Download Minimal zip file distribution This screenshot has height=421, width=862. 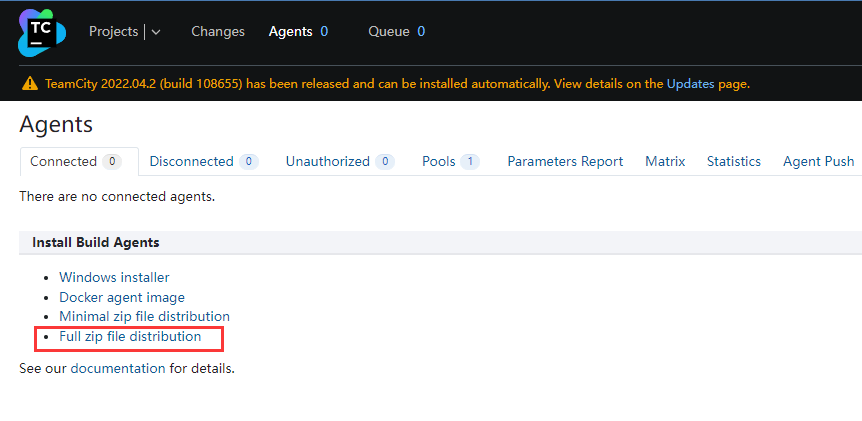click(x=145, y=317)
